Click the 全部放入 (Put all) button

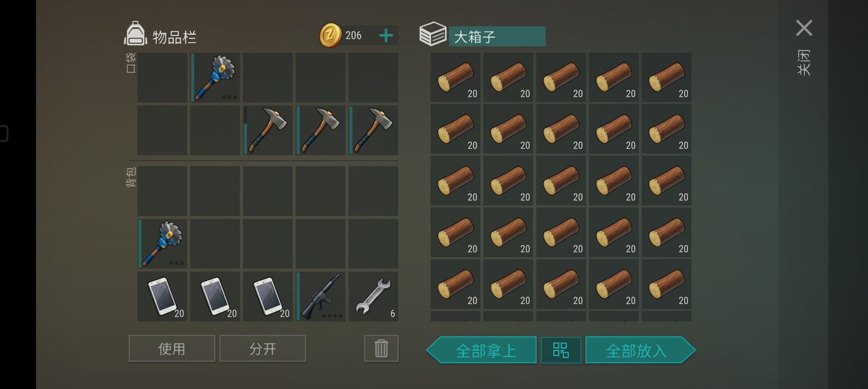(x=640, y=350)
